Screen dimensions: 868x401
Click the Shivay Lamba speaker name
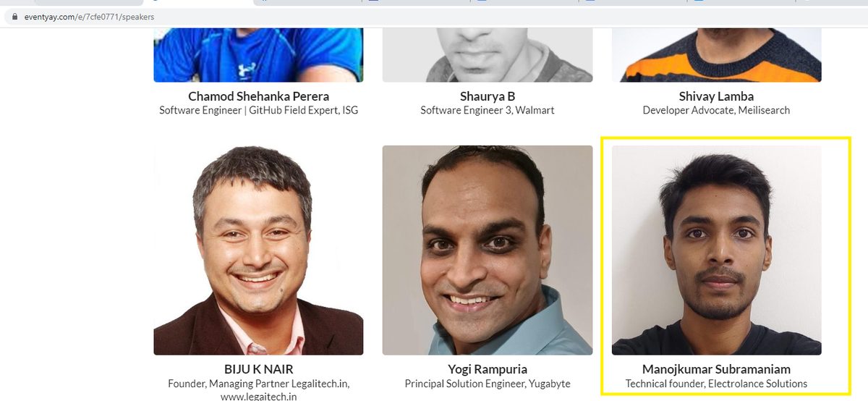click(716, 96)
